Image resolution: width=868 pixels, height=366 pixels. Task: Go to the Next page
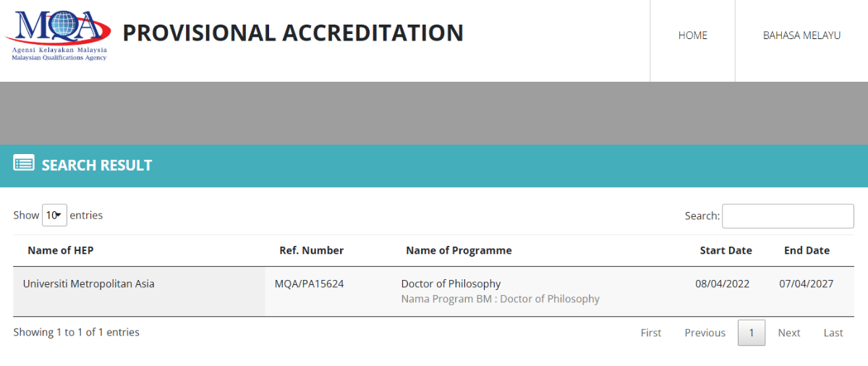pyautogui.click(x=788, y=333)
